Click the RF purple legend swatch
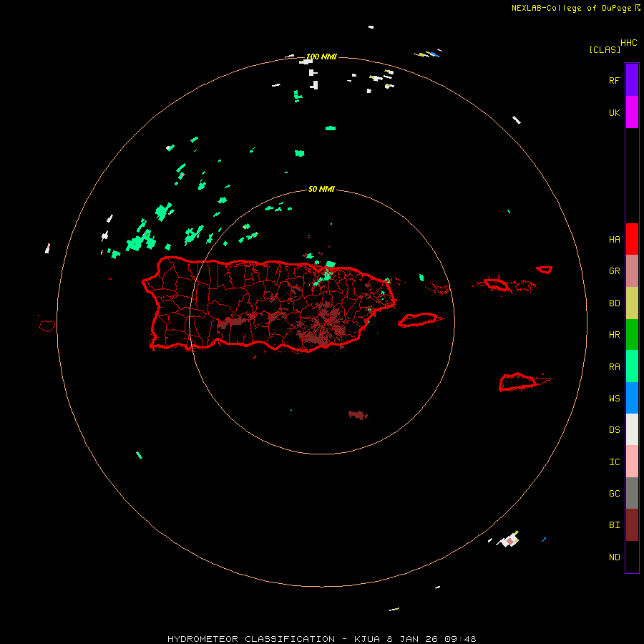Viewport: 644px width, 644px height. coord(632,80)
